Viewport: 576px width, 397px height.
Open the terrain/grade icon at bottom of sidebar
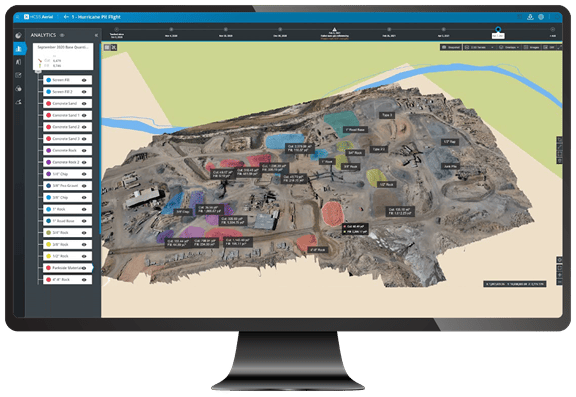coord(18,102)
